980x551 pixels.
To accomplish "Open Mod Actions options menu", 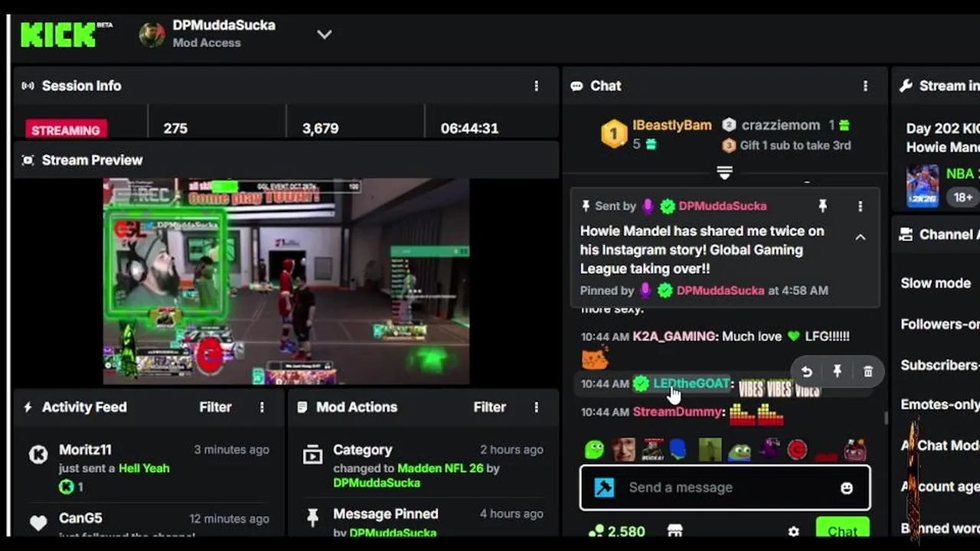I will tap(536, 407).
